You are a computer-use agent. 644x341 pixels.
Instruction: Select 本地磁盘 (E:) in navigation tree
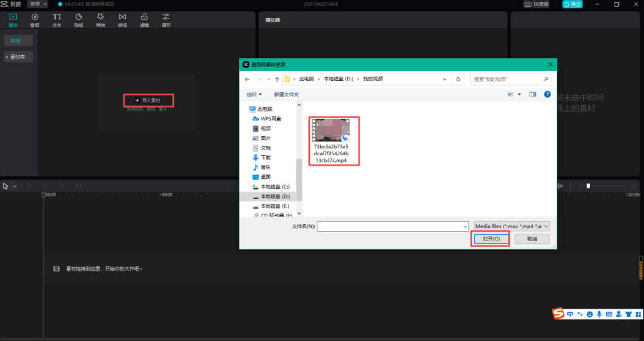(x=270, y=206)
